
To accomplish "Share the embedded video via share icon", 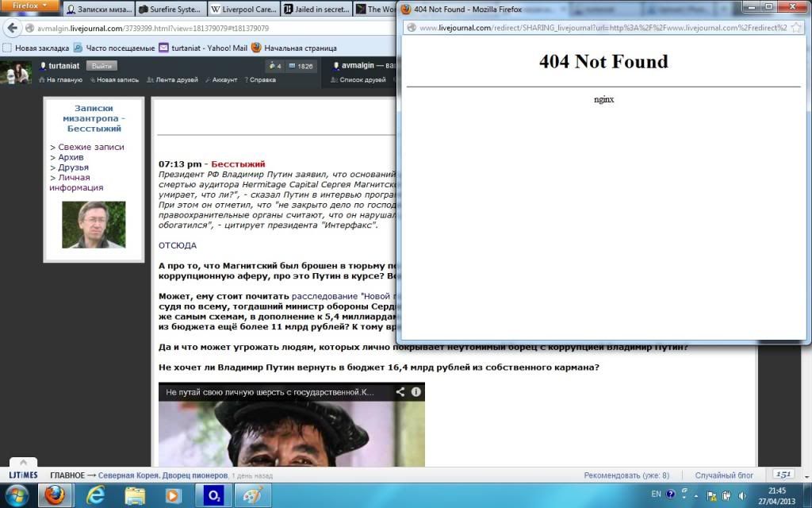I will pos(400,391).
